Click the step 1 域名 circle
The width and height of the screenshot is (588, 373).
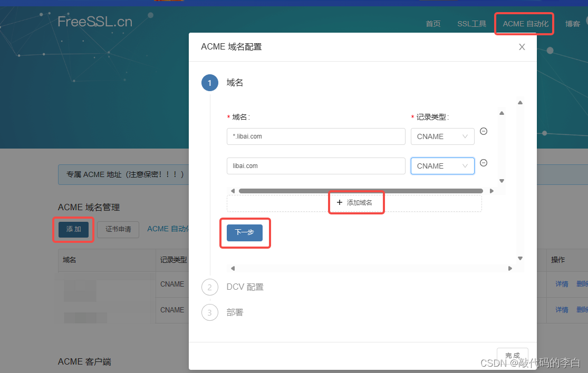click(209, 83)
